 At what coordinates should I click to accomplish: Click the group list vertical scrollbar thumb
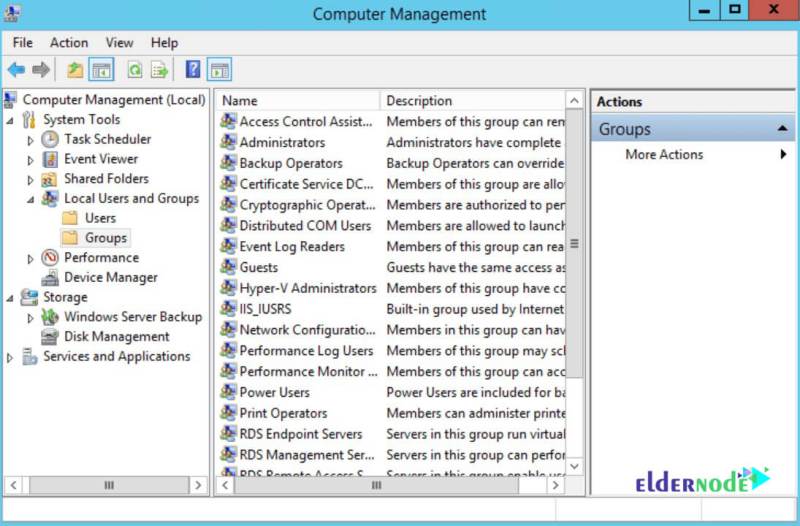[574, 243]
